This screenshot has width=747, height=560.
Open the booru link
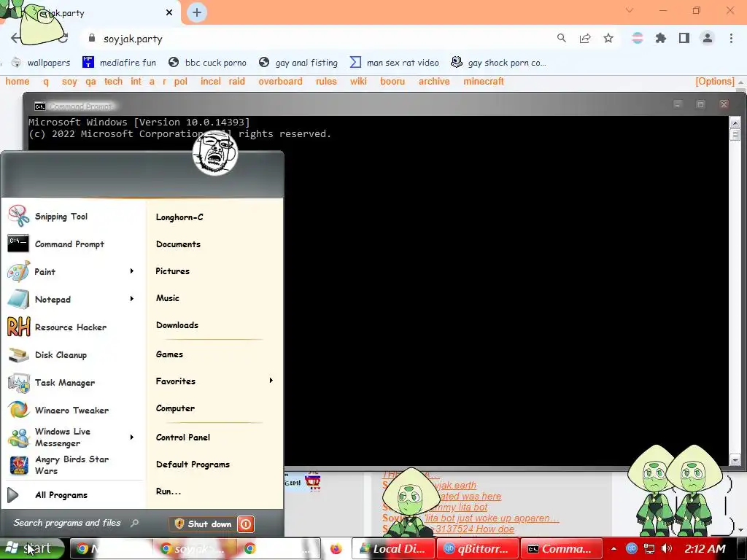coord(392,82)
